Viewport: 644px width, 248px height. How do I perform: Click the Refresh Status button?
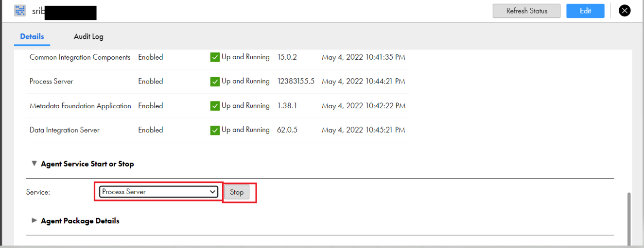coord(526,11)
